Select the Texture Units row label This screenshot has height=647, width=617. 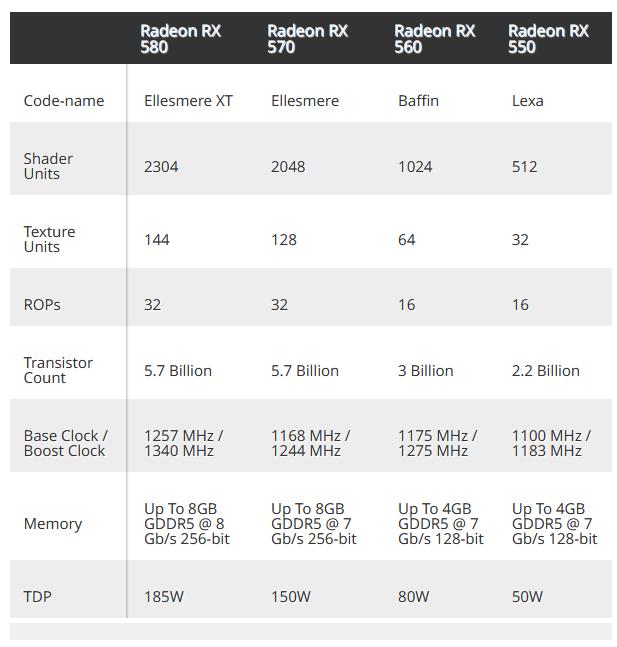coord(49,239)
